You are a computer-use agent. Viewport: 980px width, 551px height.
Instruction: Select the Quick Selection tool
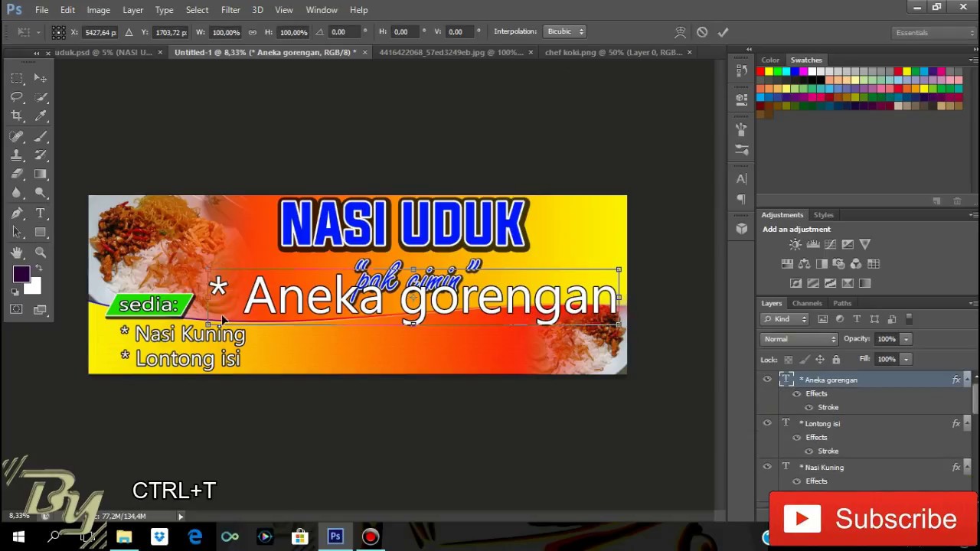[x=41, y=97]
